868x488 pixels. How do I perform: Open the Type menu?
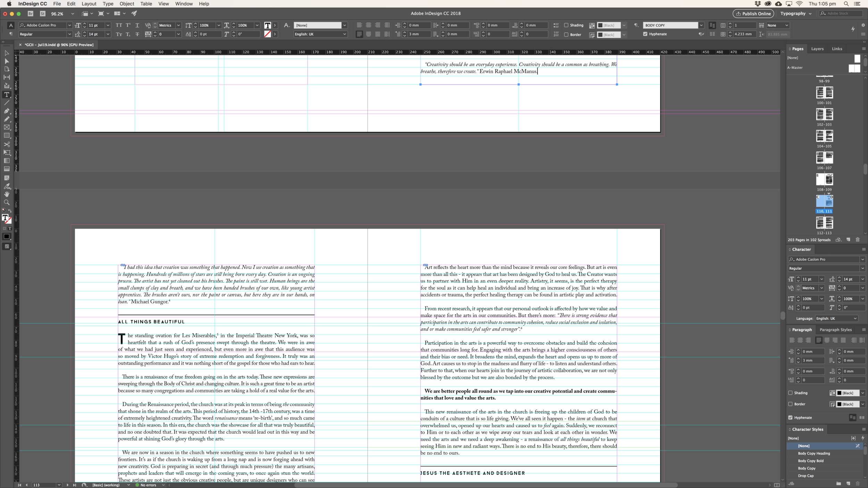click(108, 4)
